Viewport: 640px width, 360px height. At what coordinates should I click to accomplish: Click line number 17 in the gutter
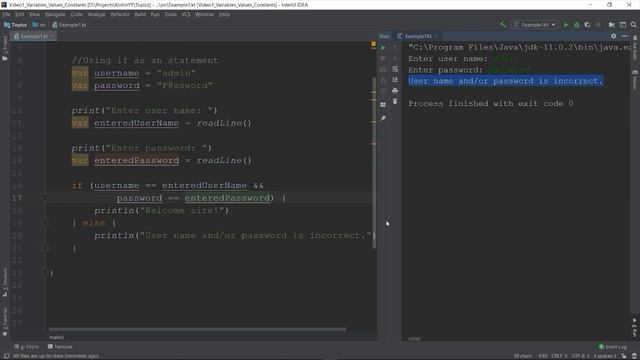(17, 198)
